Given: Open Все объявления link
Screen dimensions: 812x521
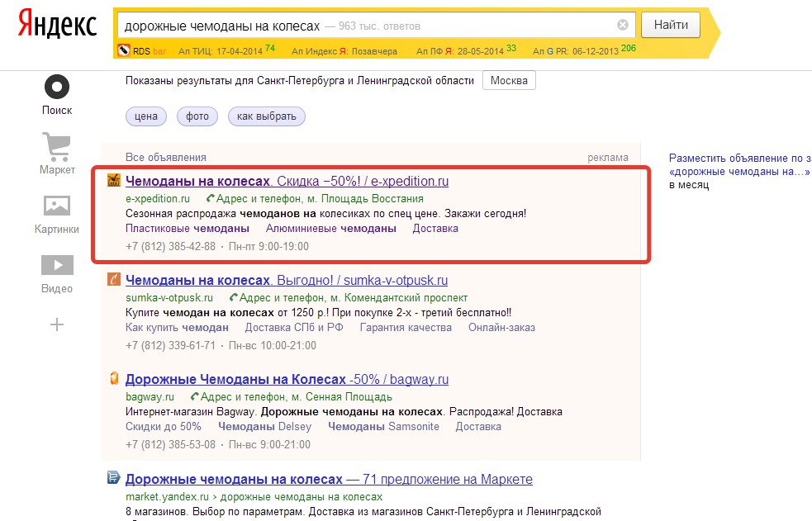Looking at the screenshot, I should coord(166,157).
